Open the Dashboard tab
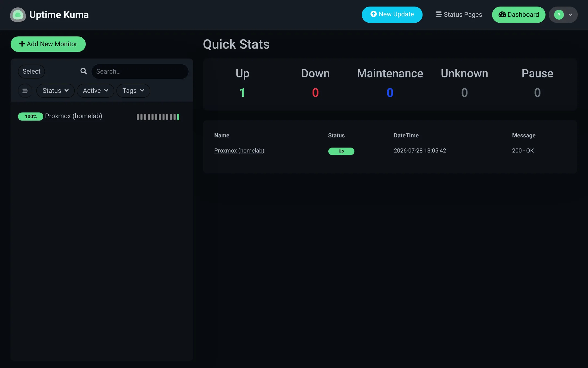 [519, 14]
